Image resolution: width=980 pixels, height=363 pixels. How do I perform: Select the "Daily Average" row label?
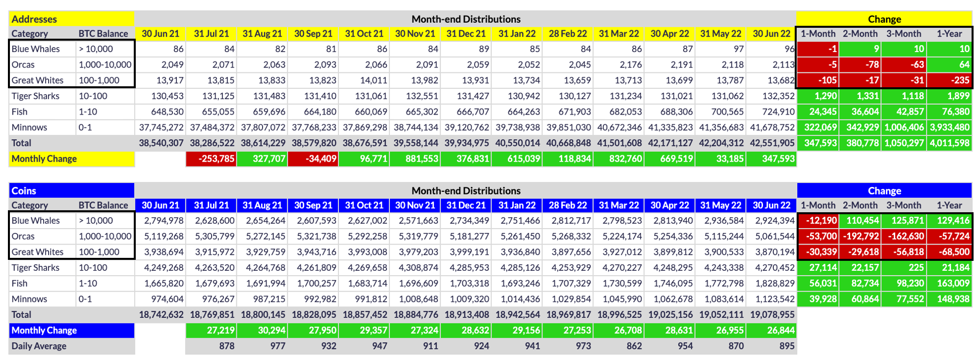point(71,346)
